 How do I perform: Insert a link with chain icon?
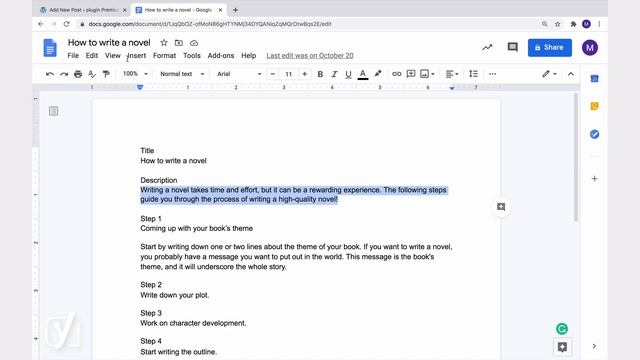[x=396, y=74]
